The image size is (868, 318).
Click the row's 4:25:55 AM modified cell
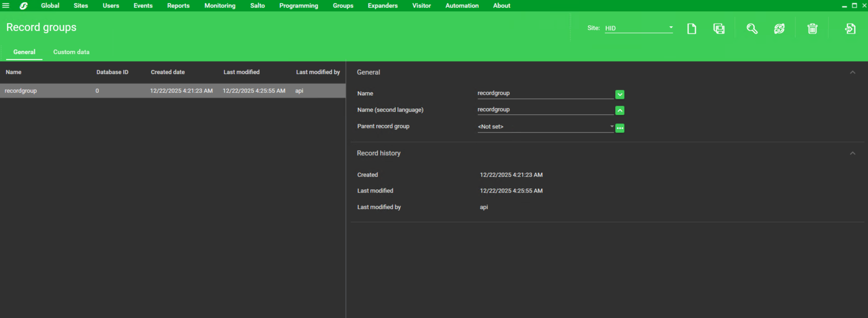pos(254,91)
